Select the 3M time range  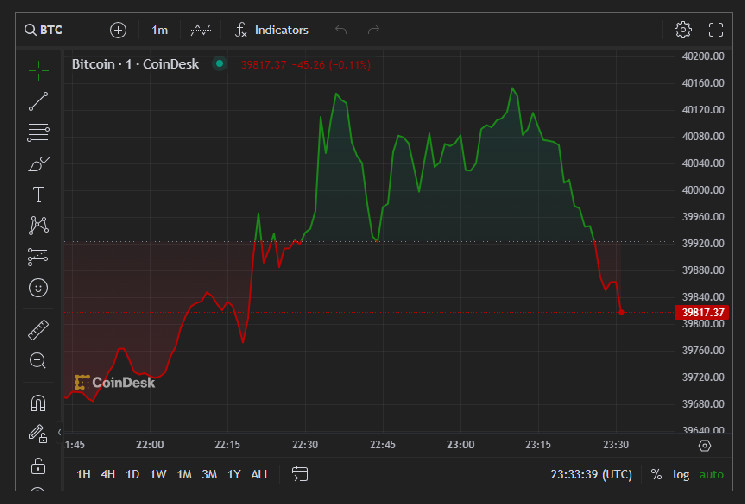[x=209, y=474]
